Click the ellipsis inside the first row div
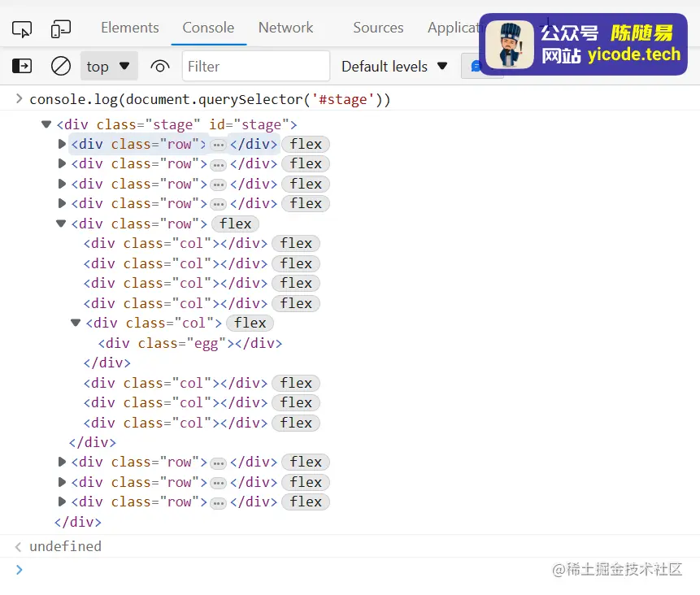 point(218,144)
